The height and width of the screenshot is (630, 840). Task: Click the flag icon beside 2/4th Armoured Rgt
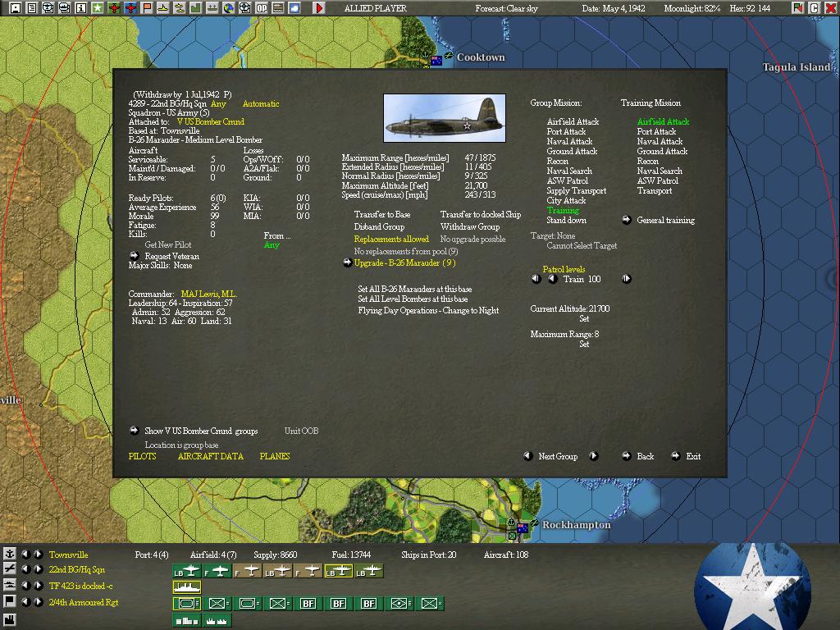coord(10,601)
